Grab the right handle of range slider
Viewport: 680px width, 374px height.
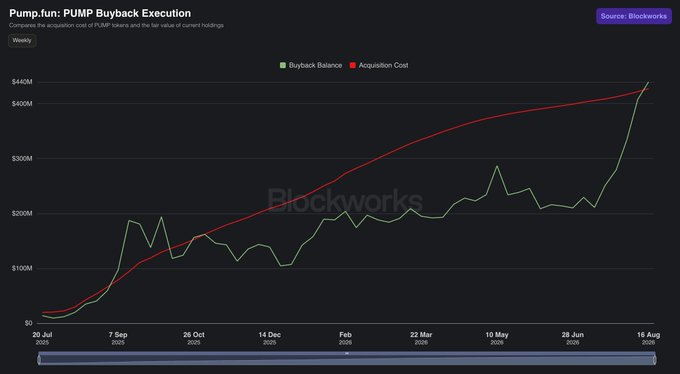pyautogui.click(x=654, y=359)
